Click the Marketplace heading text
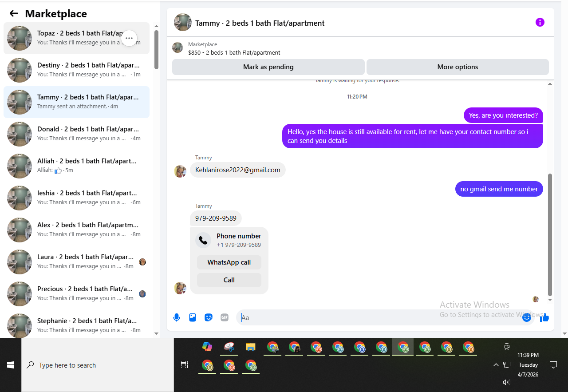The height and width of the screenshot is (392, 568). click(x=56, y=14)
